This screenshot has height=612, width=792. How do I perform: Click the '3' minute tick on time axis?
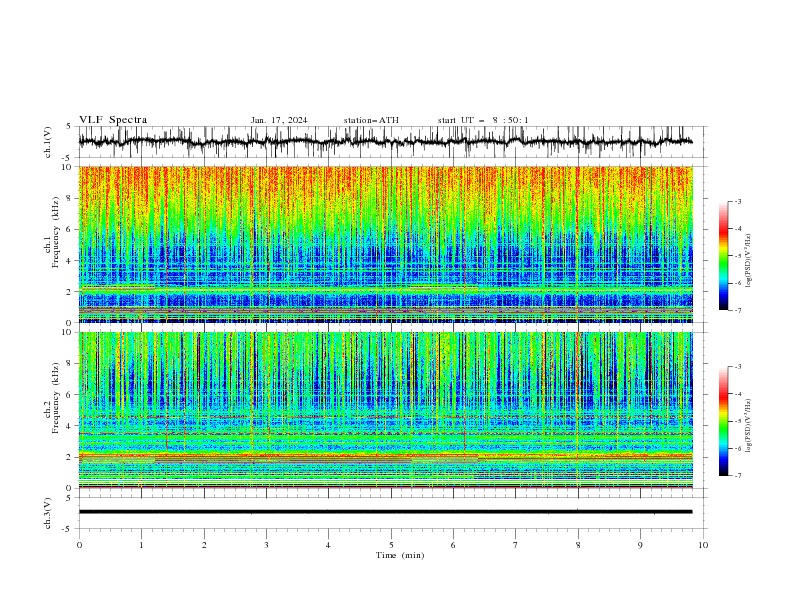coord(266,545)
